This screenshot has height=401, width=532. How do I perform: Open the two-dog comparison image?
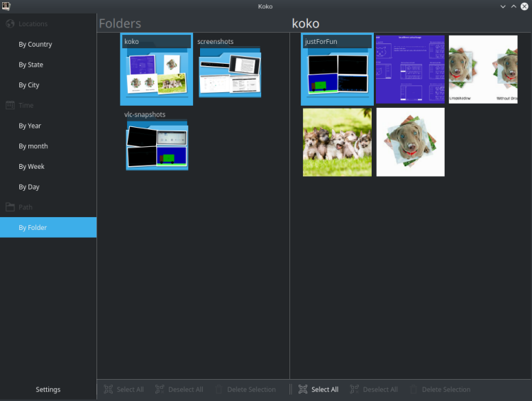point(483,70)
